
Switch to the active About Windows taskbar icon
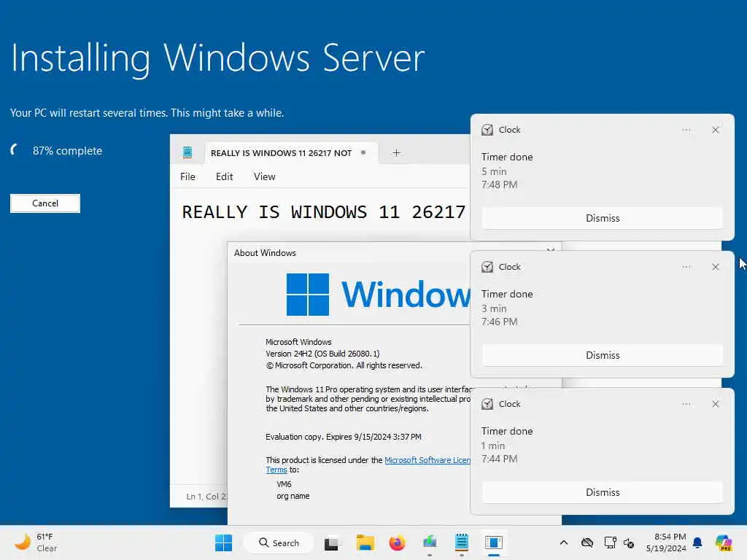click(x=494, y=542)
